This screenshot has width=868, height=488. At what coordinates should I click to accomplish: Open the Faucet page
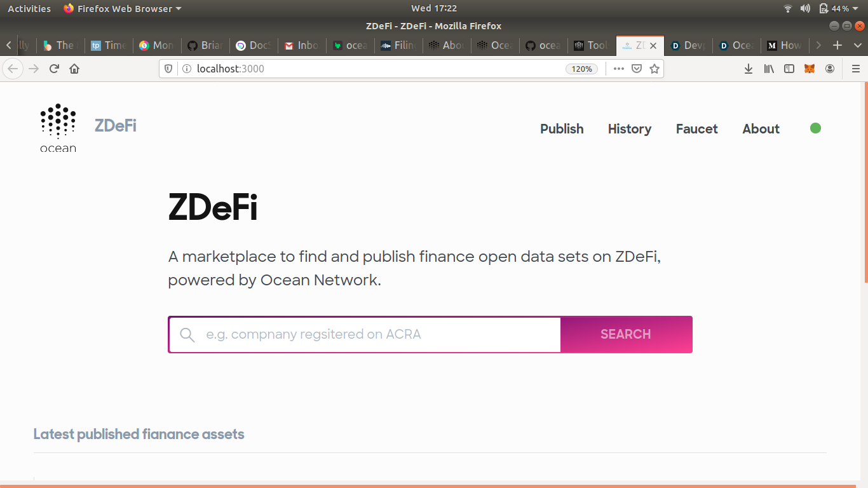[697, 128]
